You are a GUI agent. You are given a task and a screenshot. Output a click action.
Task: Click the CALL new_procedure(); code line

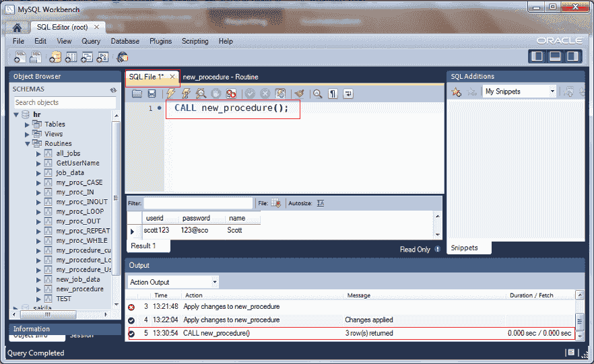coord(231,108)
